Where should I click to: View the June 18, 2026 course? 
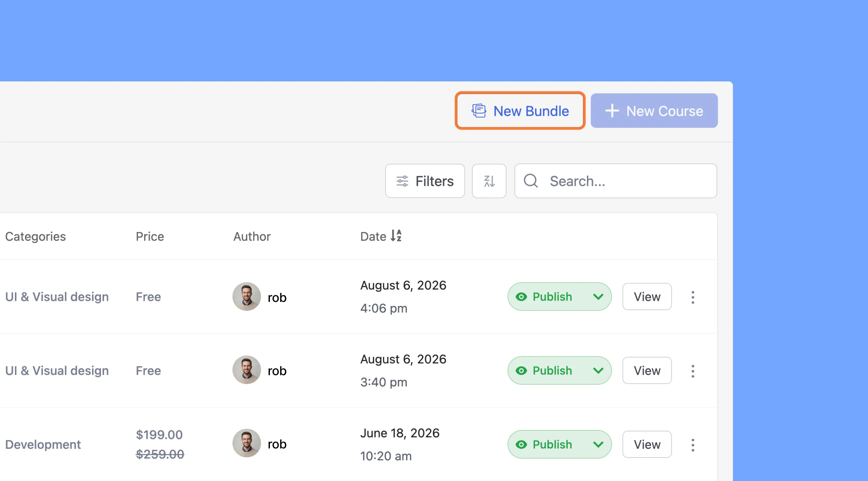click(x=647, y=444)
